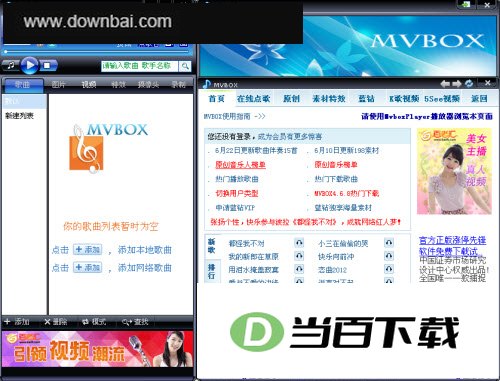Click the 删除 button in bottom toolbar

click(x=56, y=322)
